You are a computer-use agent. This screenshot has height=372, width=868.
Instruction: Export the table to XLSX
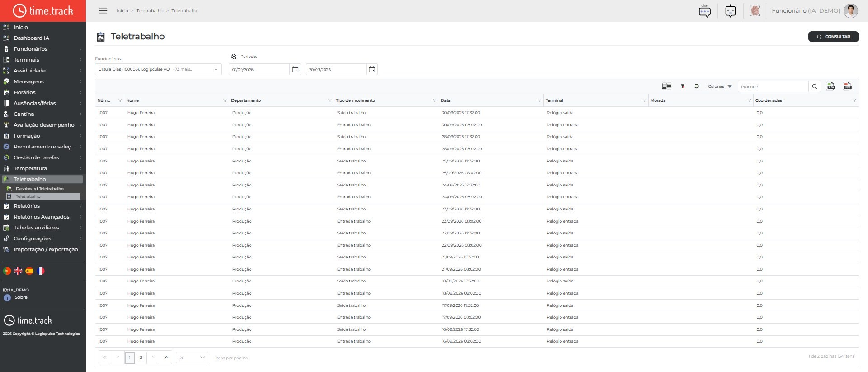click(830, 86)
